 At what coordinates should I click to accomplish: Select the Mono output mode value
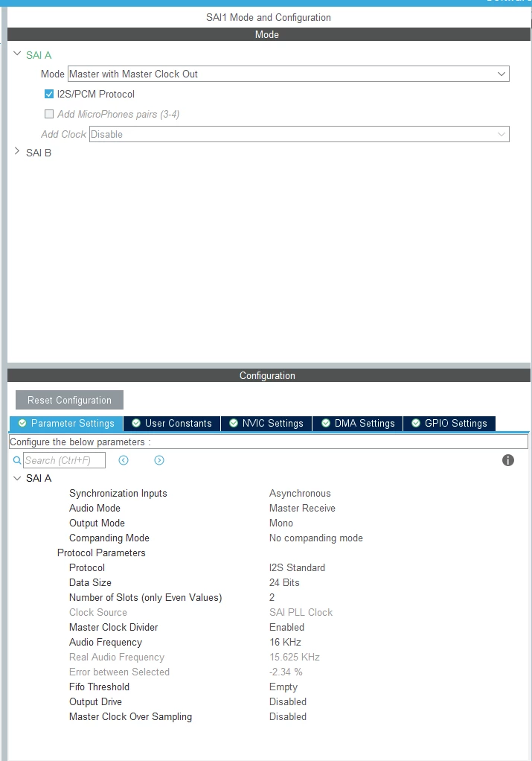tap(281, 523)
